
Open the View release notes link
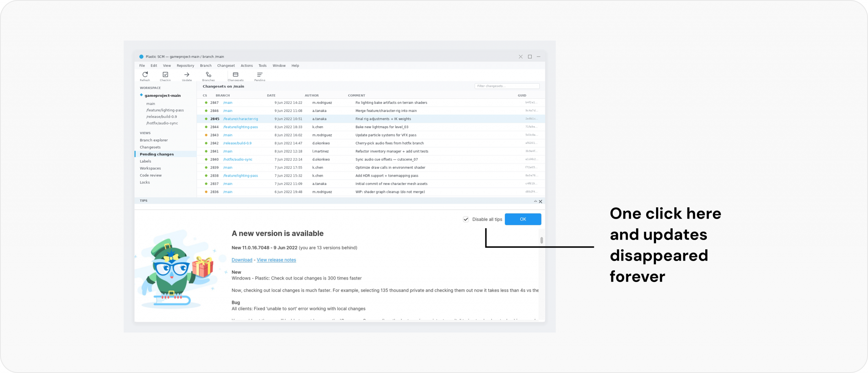276,260
